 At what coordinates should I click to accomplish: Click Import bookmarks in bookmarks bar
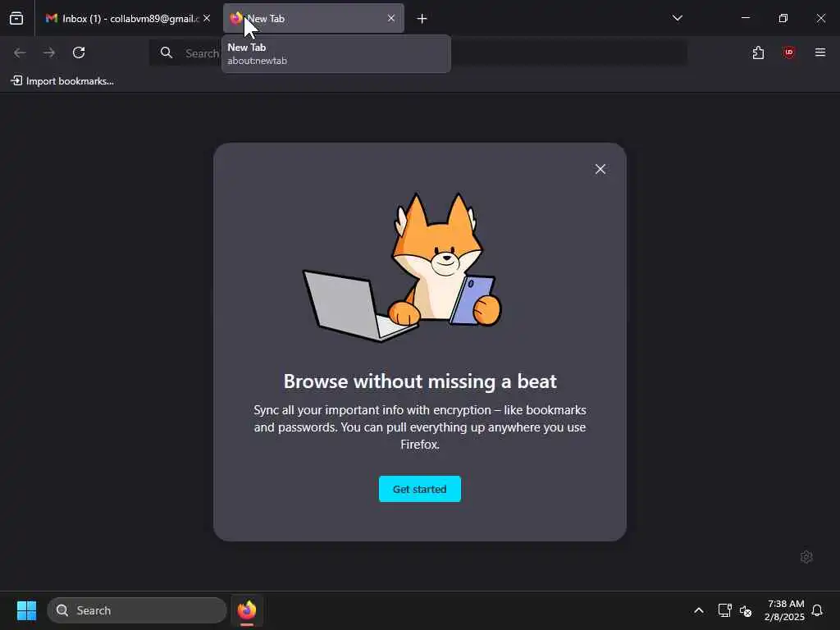click(62, 81)
